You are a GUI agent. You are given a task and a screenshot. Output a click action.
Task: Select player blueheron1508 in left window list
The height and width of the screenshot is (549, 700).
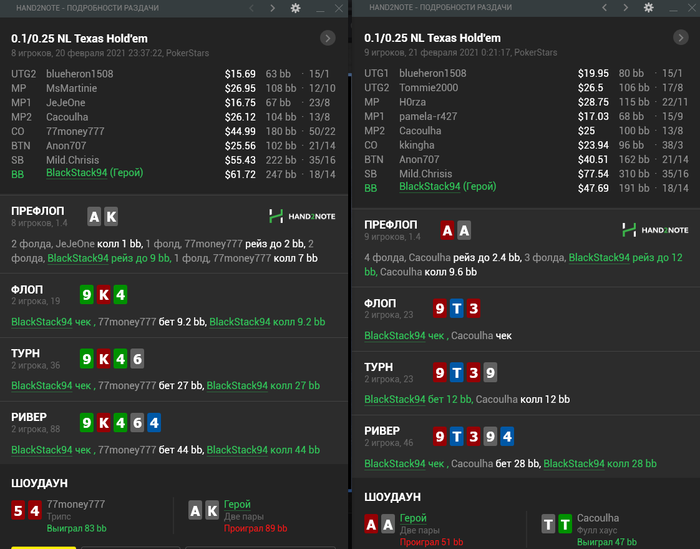pos(173,74)
